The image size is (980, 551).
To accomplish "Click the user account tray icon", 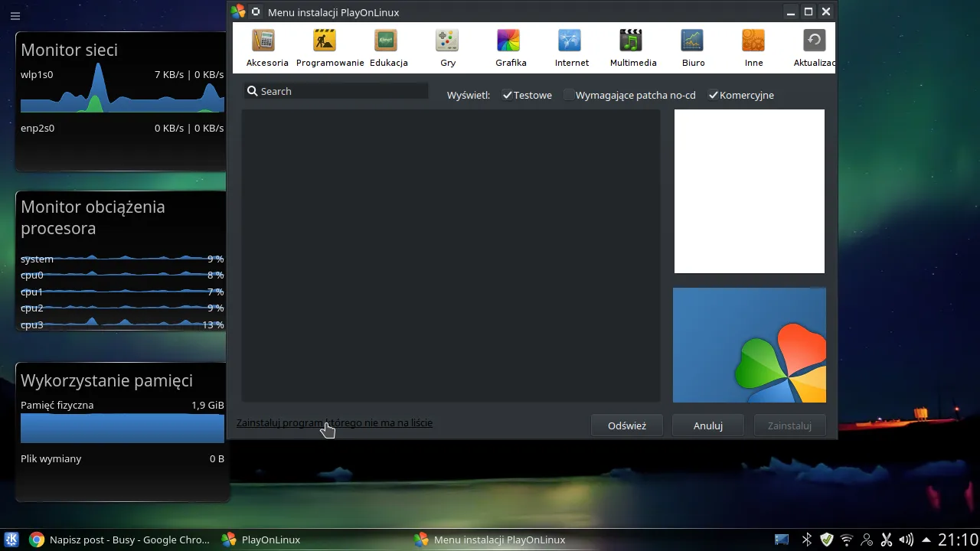I will pyautogui.click(x=867, y=540).
